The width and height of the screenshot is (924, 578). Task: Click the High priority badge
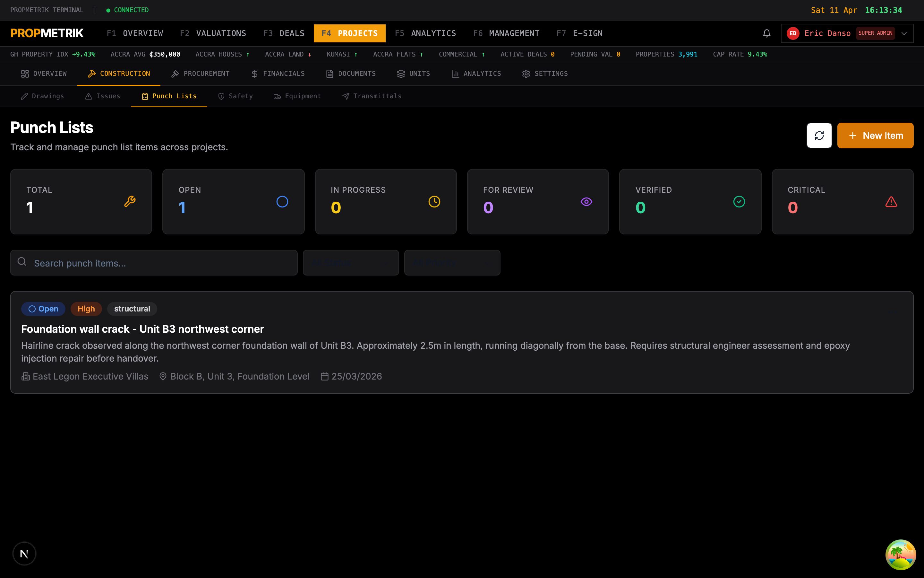[x=86, y=309]
